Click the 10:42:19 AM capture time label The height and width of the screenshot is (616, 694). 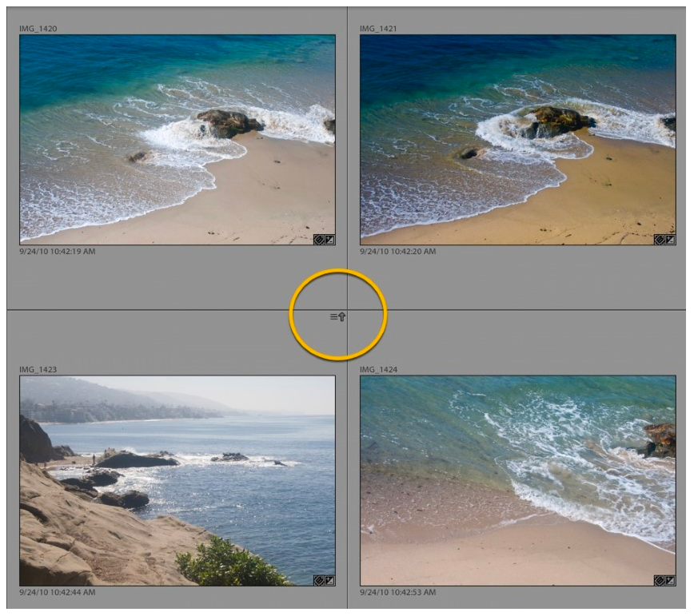[x=58, y=252]
